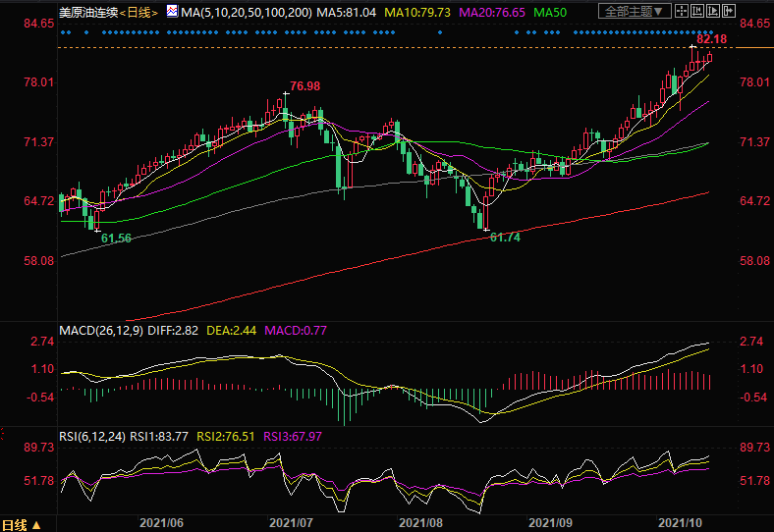Toggle the MA10:79.73 yellow line legend

418,12
